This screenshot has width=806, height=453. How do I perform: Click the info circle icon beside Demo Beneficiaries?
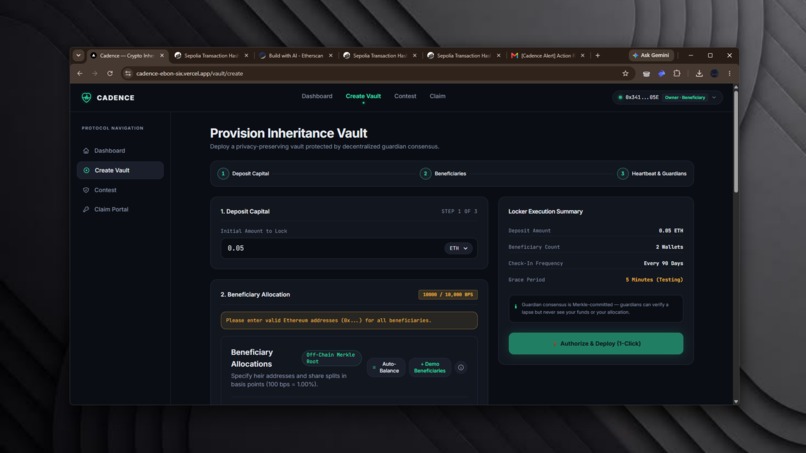tap(461, 367)
